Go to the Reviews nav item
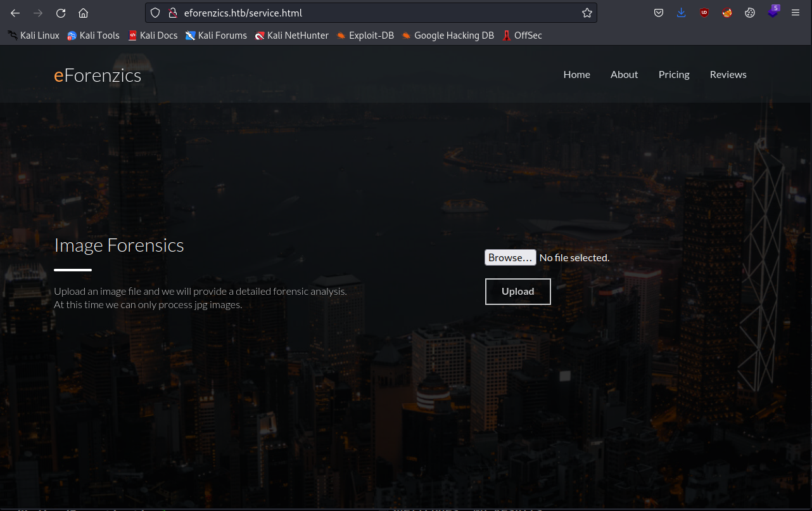812x511 pixels. tap(728, 74)
